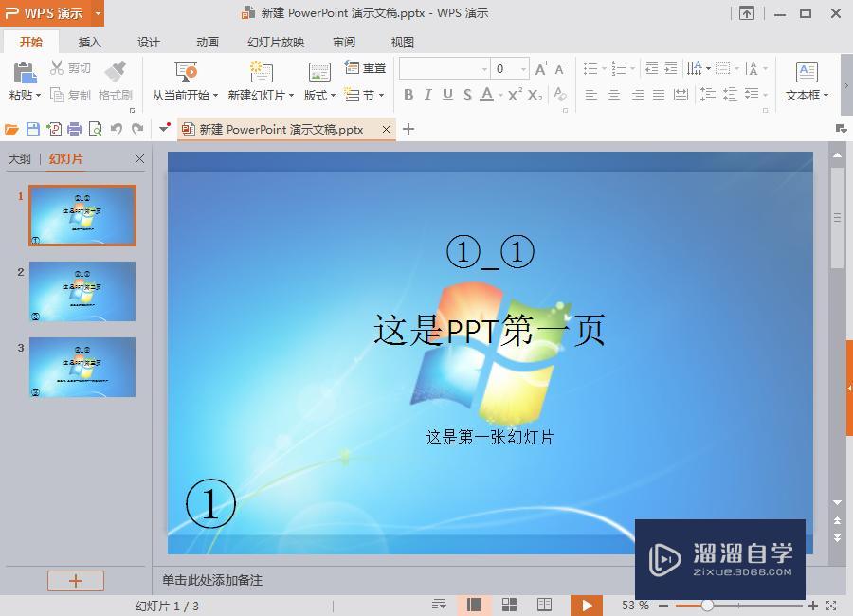Image resolution: width=853 pixels, height=616 pixels.
Task: Click the Increase Indent icon
Action: click(671, 68)
